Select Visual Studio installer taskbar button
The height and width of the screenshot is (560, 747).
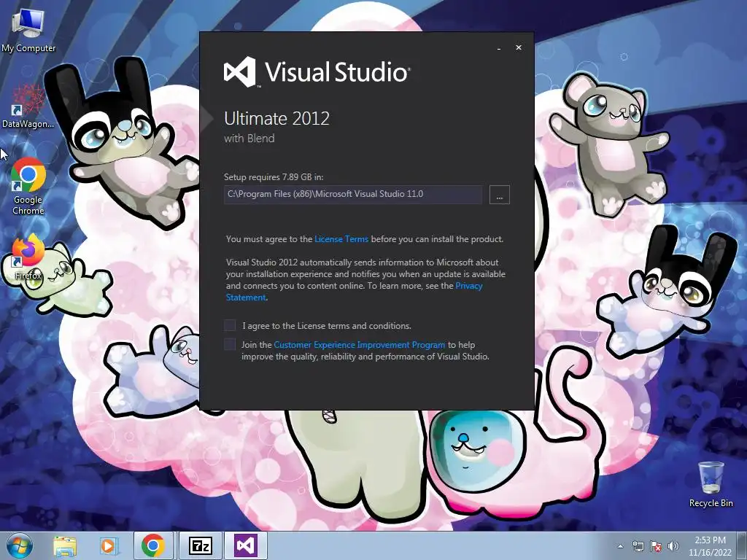tap(245, 545)
